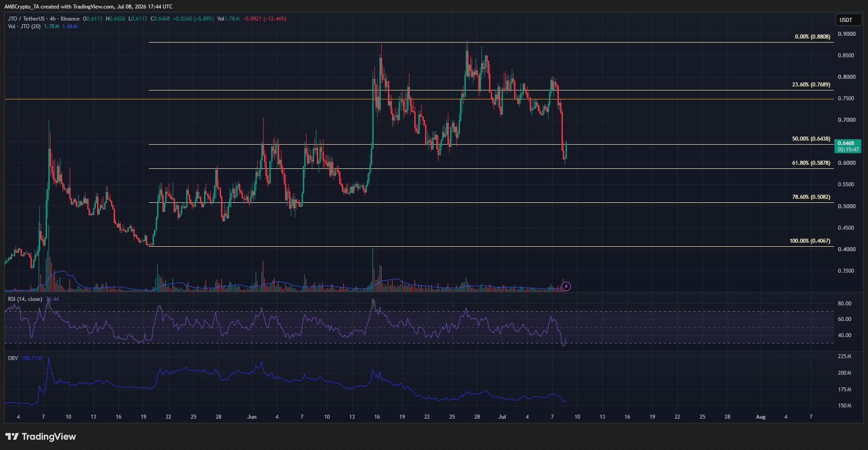Click the AMBCrypto_TA attribution header text
The image size is (868, 450).
88,7
